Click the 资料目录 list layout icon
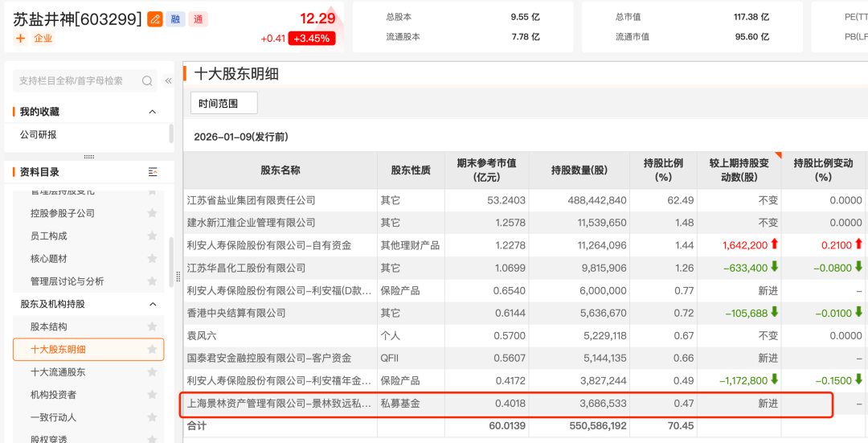868x443 pixels. click(153, 172)
